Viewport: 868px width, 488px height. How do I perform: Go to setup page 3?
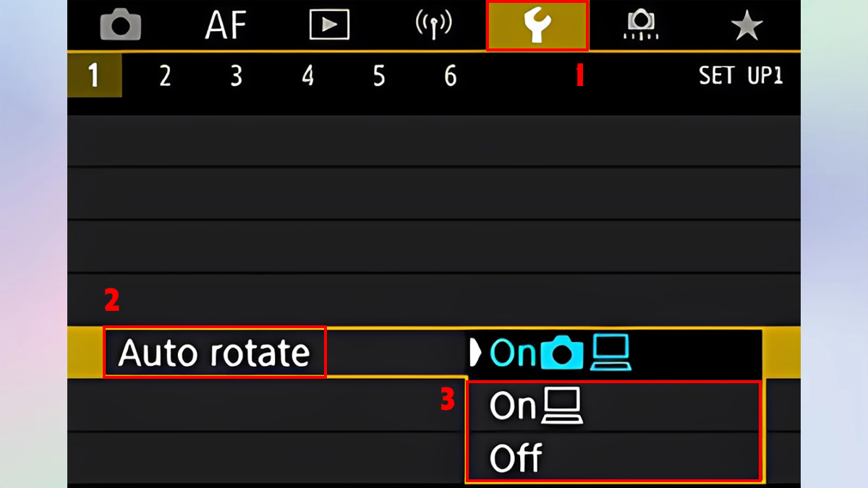[237, 76]
